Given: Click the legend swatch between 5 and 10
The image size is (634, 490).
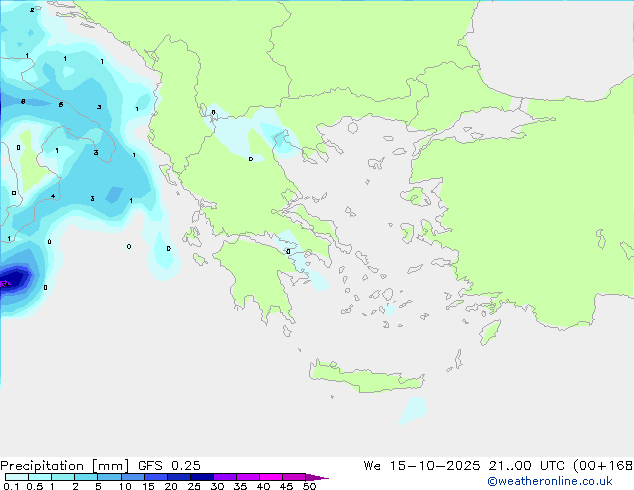Looking at the screenshot, I should [109, 477].
